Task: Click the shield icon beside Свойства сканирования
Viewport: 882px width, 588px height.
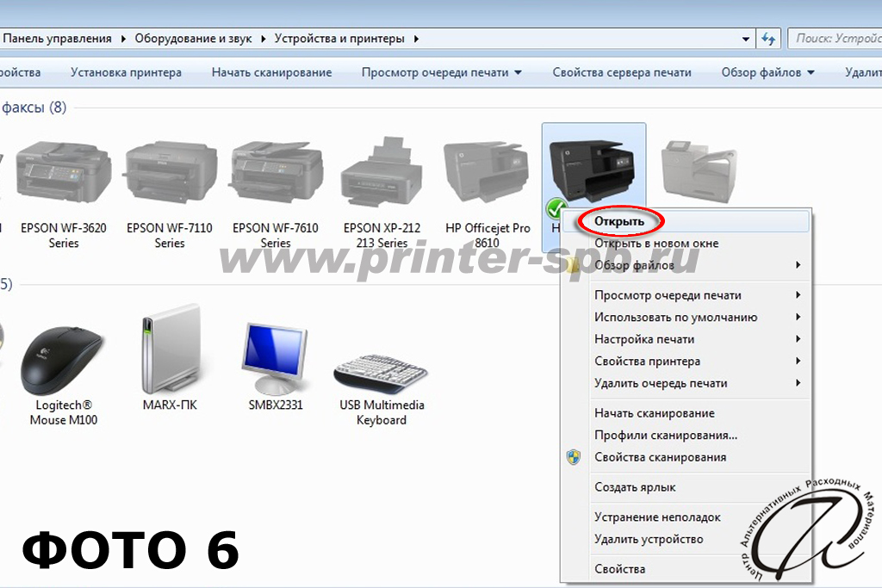Action: 574,457
